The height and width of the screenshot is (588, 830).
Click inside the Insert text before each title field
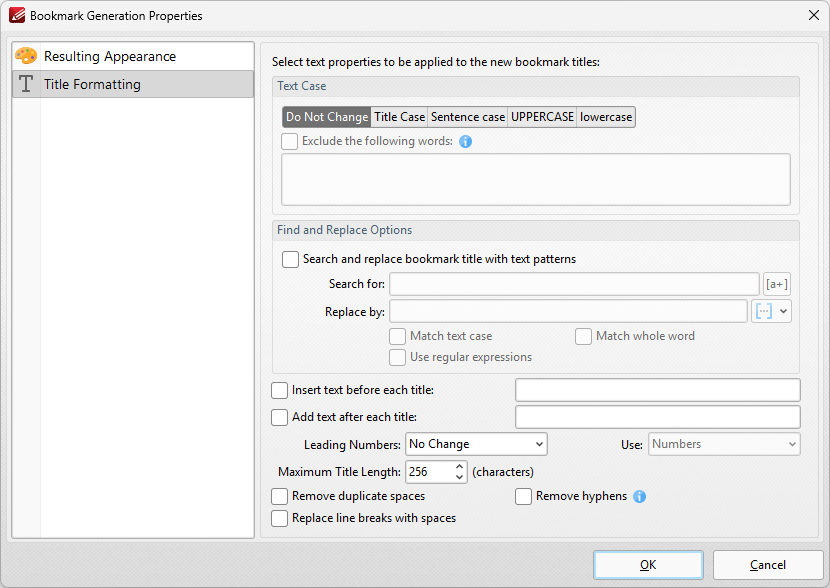(x=657, y=390)
